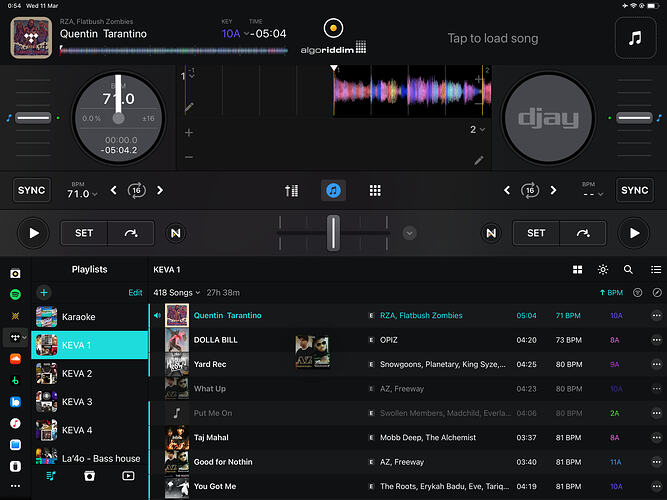Add a new playlist with plus button
Screen dimensions: 667x500
click(x=43, y=292)
